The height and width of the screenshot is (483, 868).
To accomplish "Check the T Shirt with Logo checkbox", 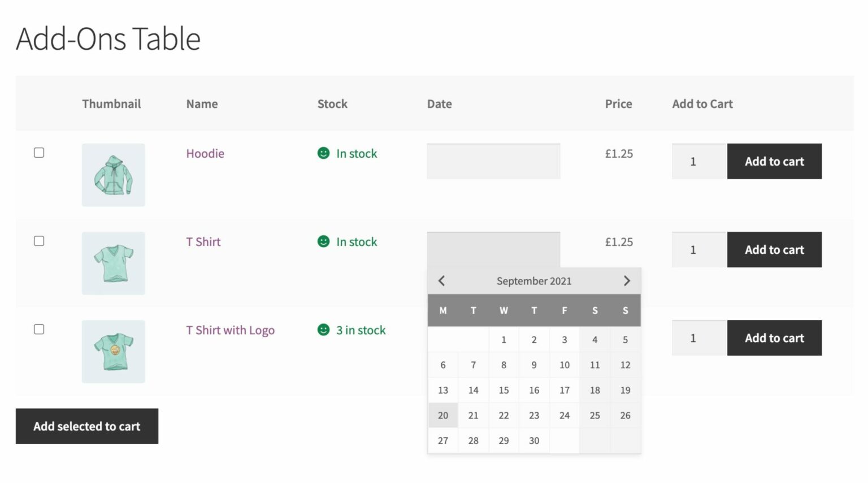I will pos(39,329).
